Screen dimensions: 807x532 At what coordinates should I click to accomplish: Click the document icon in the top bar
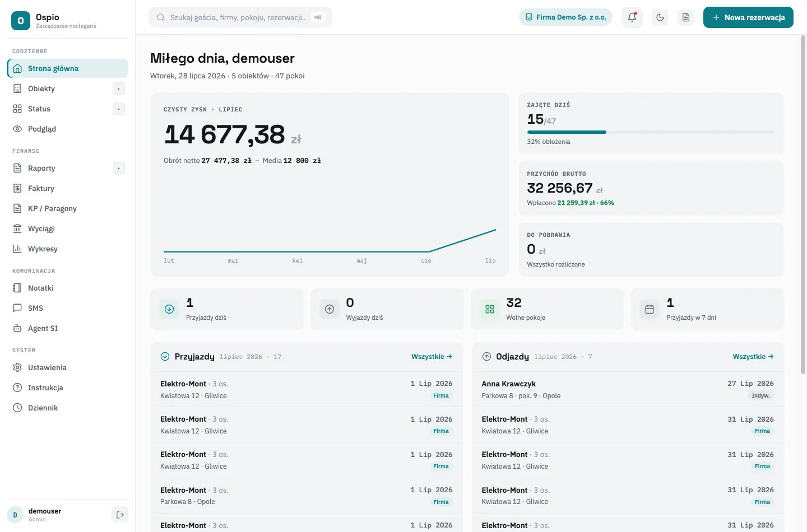click(686, 17)
